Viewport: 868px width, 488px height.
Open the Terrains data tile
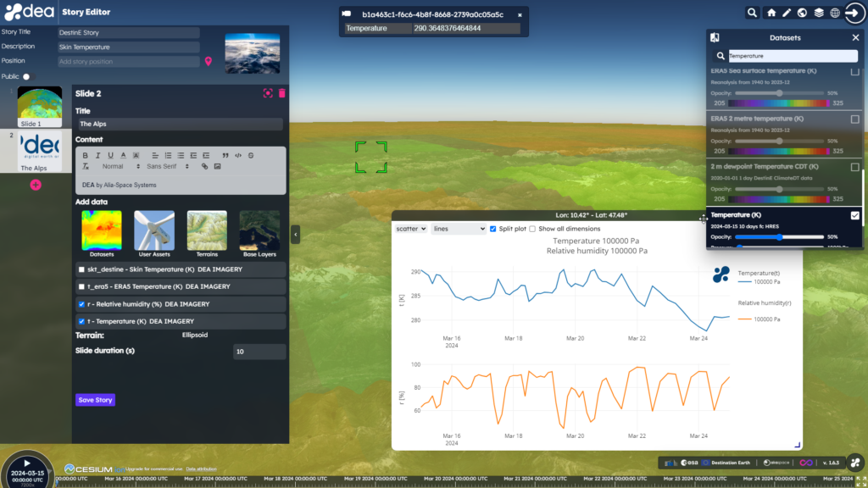207,233
